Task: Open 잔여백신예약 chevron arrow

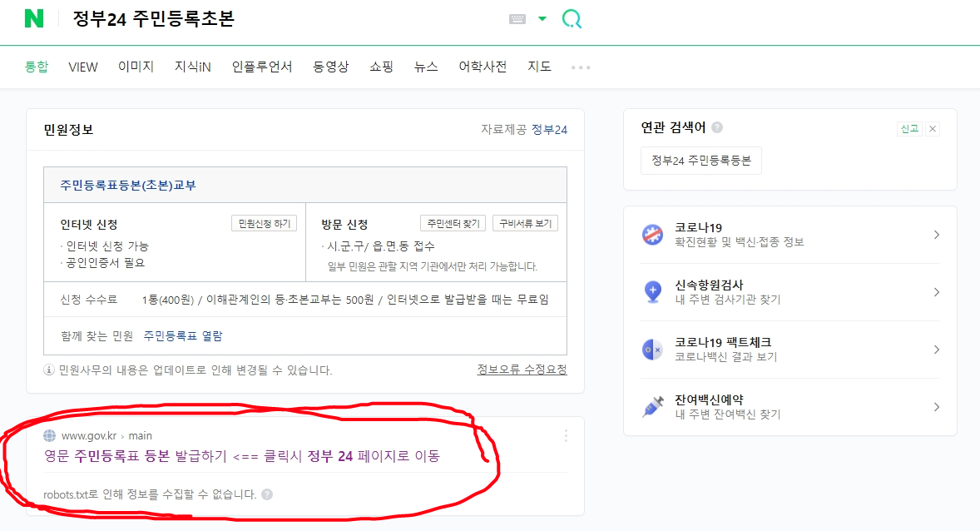Action: click(x=936, y=406)
